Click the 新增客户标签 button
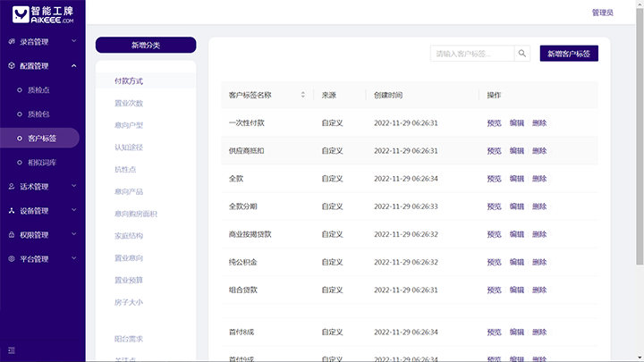 (x=569, y=54)
